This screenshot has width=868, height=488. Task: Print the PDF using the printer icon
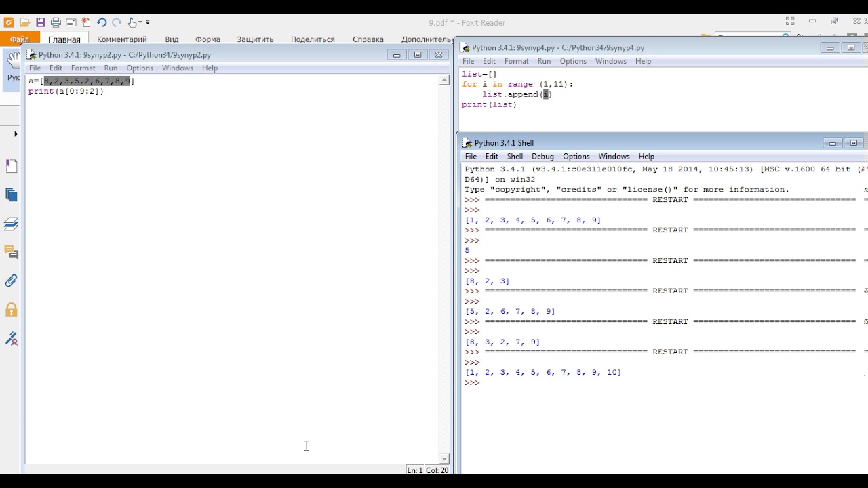[x=56, y=22]
